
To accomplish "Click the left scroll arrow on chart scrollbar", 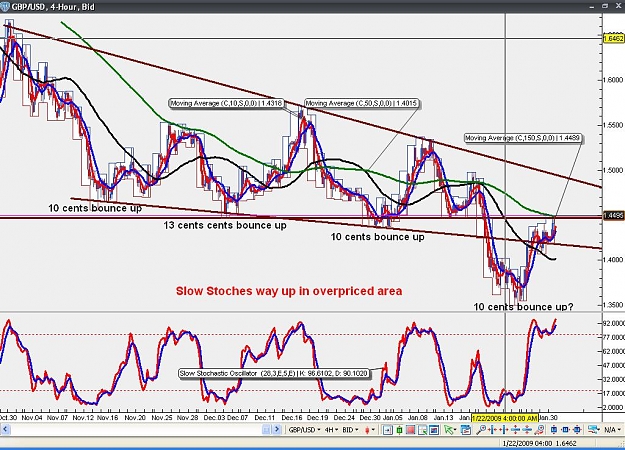I will (x=5, y=429).
